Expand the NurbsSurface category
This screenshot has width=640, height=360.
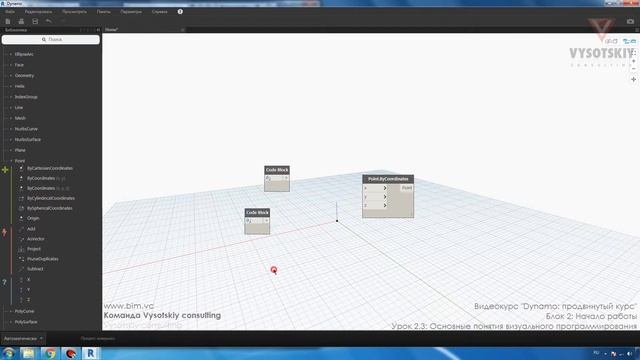[x=27, y=139]
